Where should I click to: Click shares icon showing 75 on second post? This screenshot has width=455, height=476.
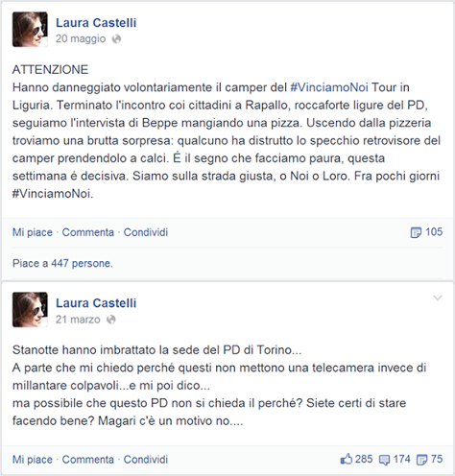(x=421, y=460)
